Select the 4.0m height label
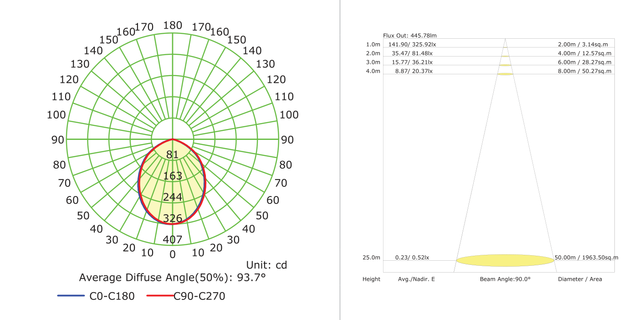The height and width of the screenshot is (320, 644). click(373, 71)
